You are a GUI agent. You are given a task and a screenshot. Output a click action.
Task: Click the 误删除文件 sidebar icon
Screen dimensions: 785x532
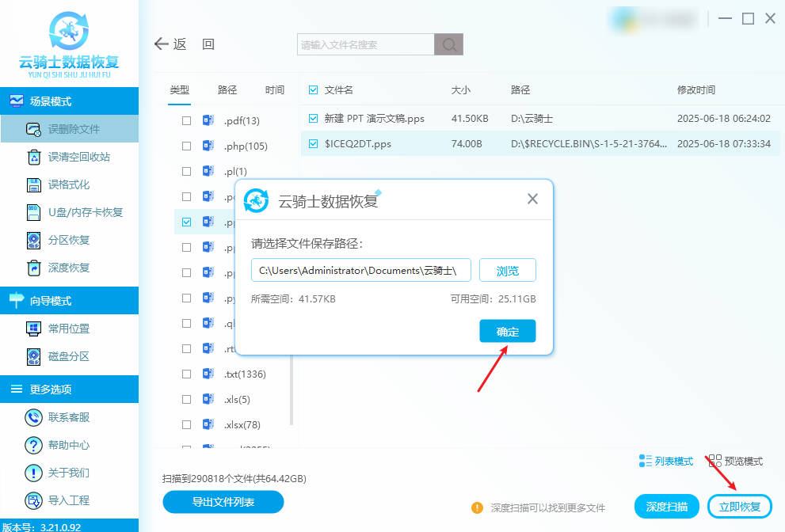pos(33,129)
